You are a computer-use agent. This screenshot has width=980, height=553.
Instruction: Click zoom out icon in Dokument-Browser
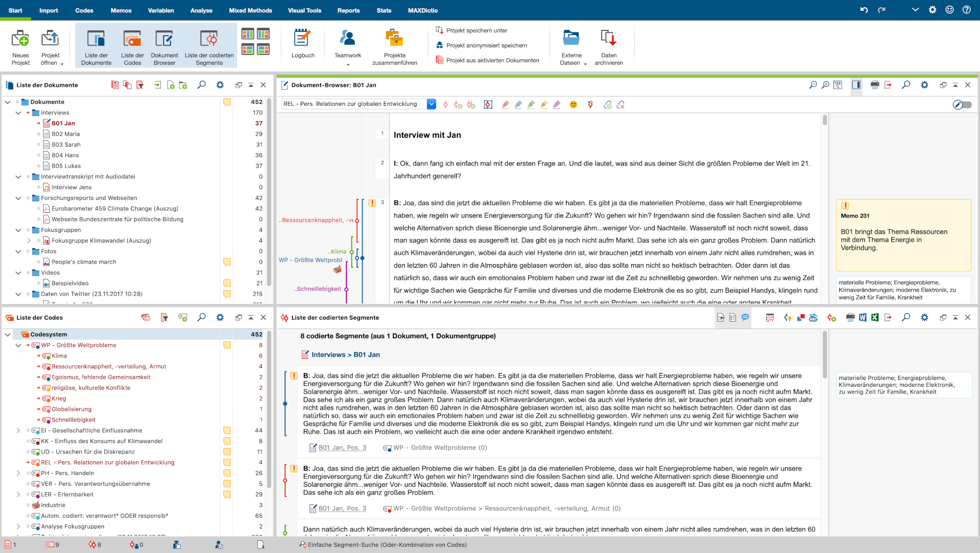point(813,85)
